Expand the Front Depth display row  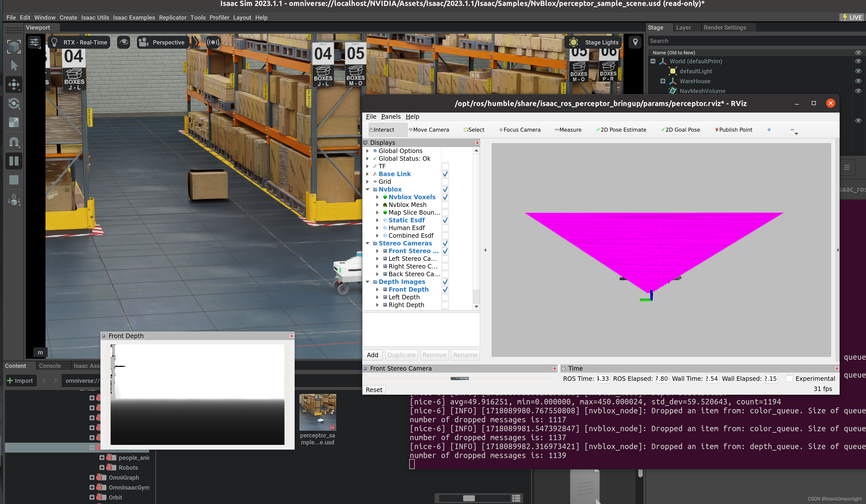coord(377,289)
